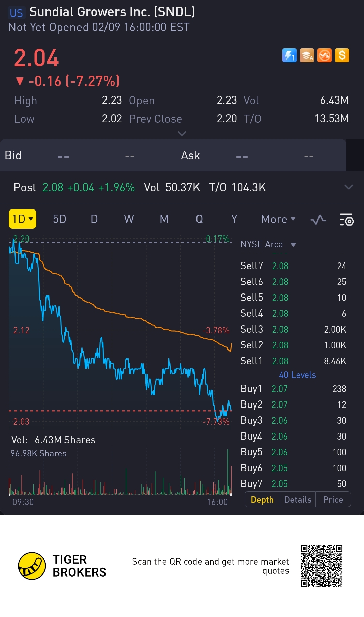This screenshot has width=364, height=617.
Task: Open chart settings list icon
Action: pos(346,220)
